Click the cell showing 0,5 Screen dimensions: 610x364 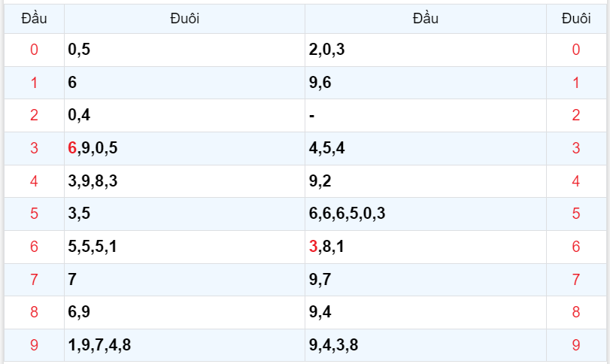click(79, 50)
